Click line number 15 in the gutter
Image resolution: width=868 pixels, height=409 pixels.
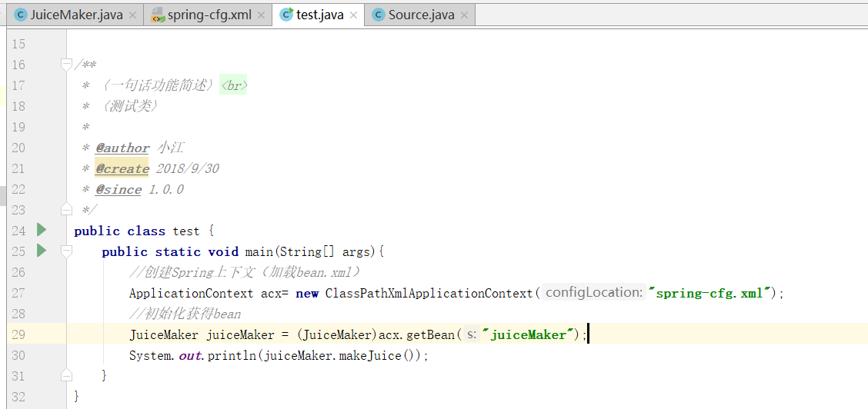18,45
